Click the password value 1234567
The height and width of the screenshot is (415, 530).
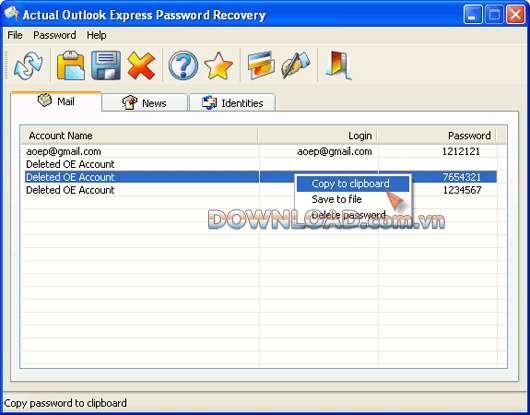462,190
